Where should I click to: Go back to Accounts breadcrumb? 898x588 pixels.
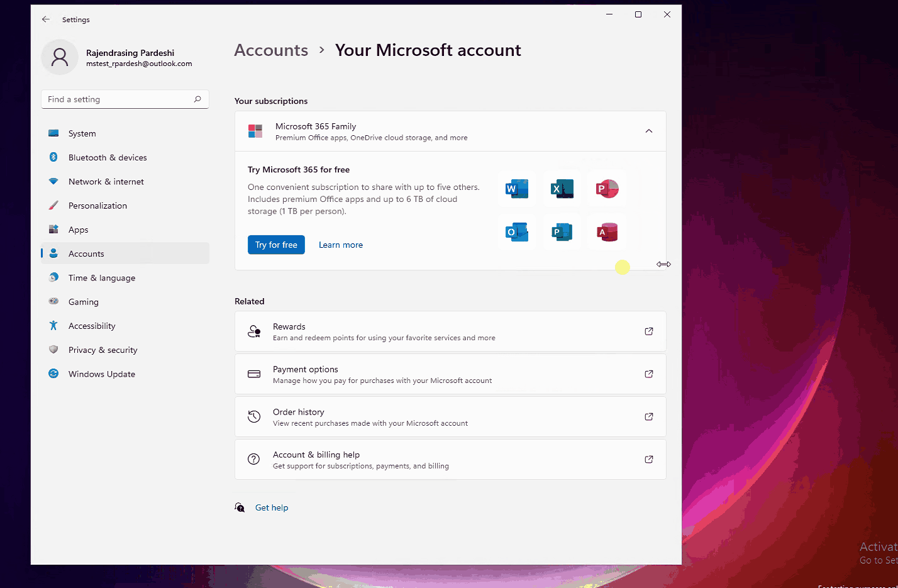tap(271, 50)
